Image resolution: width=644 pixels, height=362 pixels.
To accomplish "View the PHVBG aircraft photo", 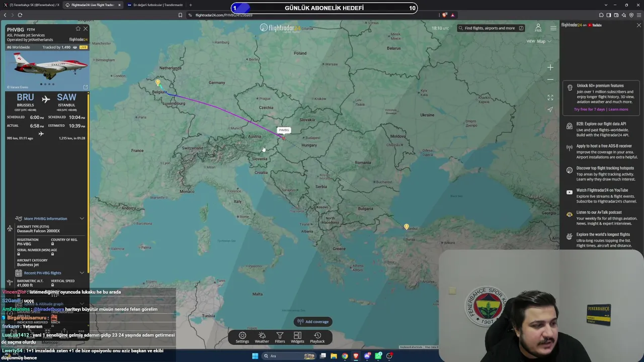I will 47,71.
